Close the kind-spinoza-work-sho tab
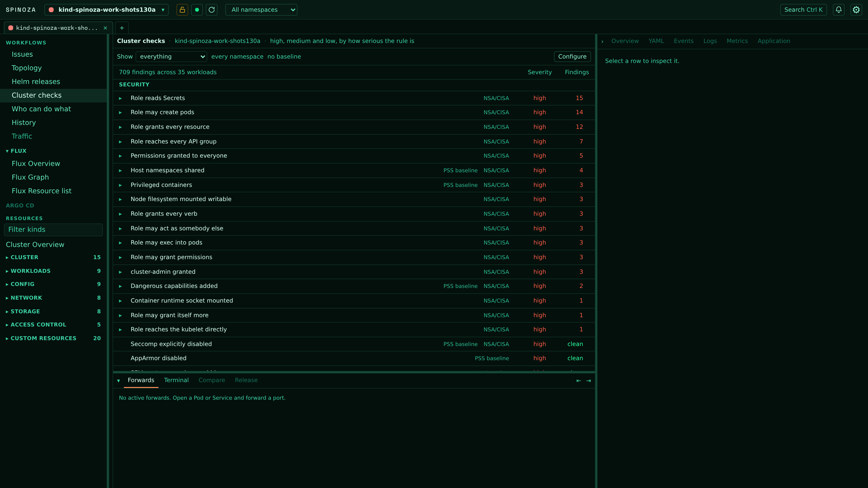This screenshot has width=868, height=488. [105, 28]
